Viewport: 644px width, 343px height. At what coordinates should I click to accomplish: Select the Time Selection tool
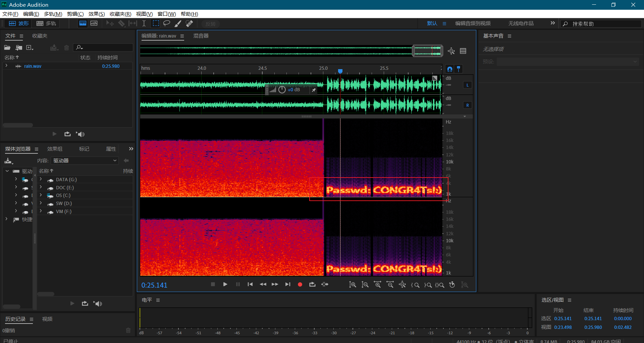tap(144, 23)
